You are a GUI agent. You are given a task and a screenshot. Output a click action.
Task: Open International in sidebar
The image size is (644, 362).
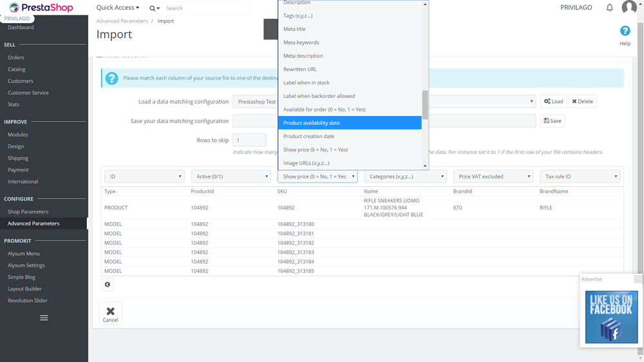coord(23,181)
